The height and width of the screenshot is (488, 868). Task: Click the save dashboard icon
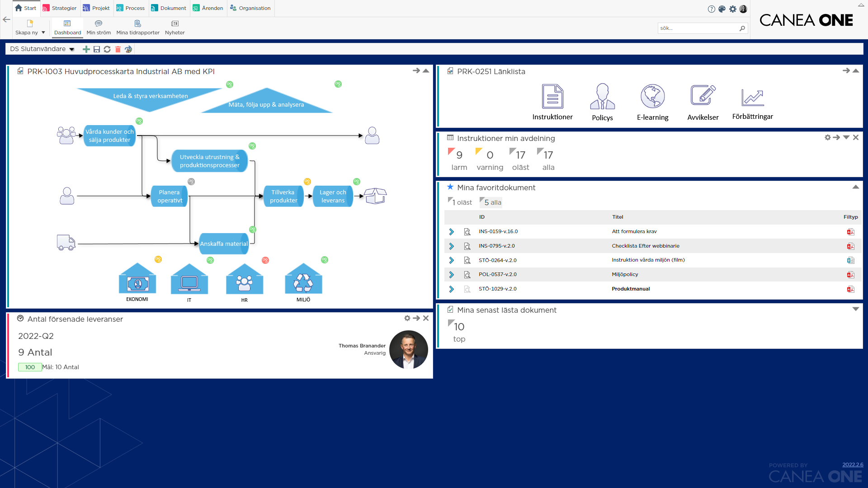[97, 49]
